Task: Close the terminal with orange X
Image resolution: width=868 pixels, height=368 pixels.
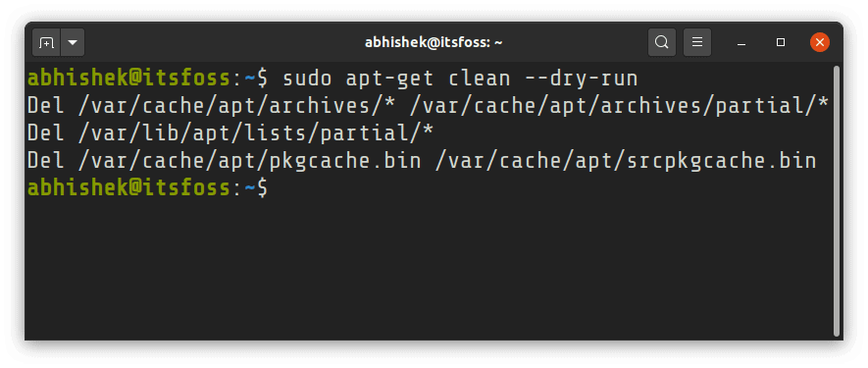Action: 819,42
